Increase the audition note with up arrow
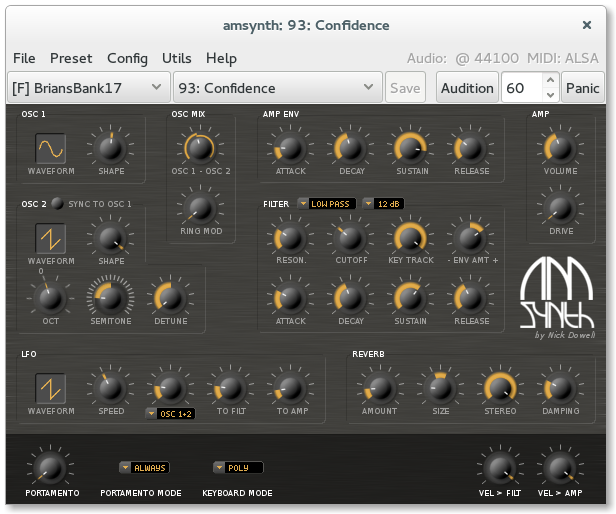The image size is (616, 514). [x=551, y=80]
